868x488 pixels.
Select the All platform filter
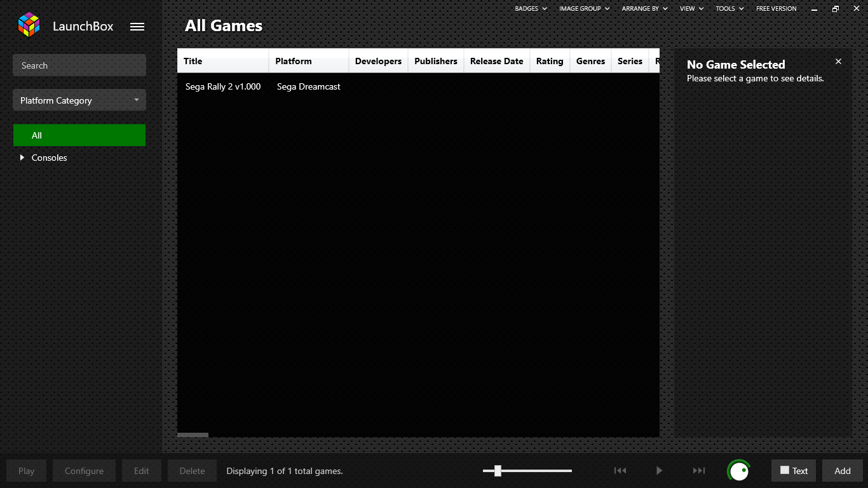[x=79, y=135]
